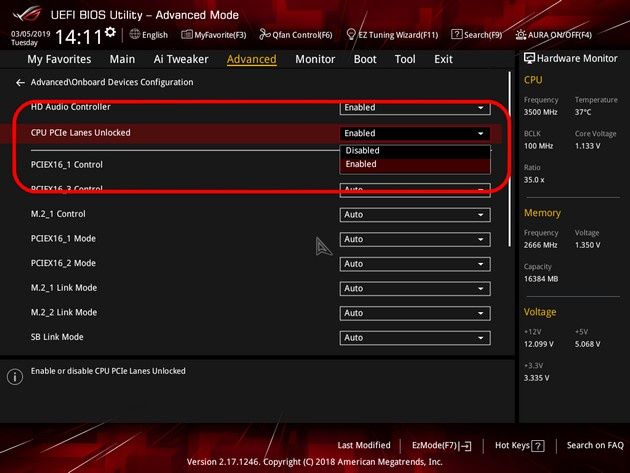Open the SB Link Mode dropdown

[x=415, y=338]
